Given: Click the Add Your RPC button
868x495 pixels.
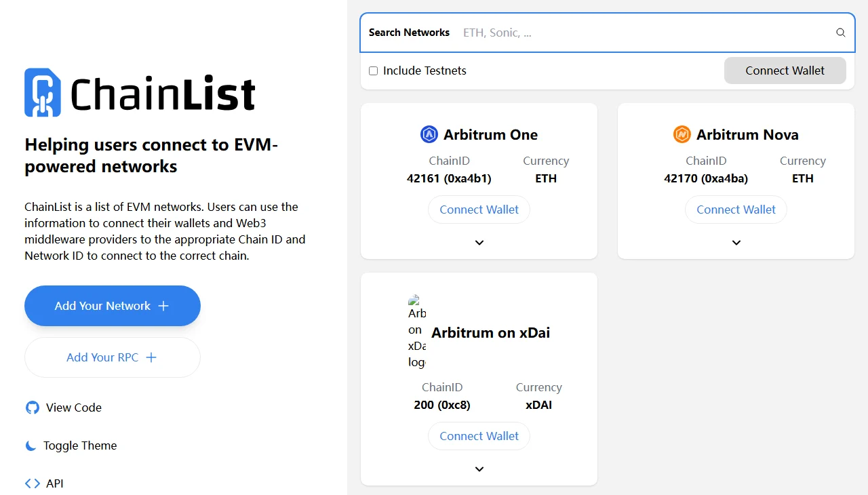Looking at the screenshot, I should coord(113,357).
